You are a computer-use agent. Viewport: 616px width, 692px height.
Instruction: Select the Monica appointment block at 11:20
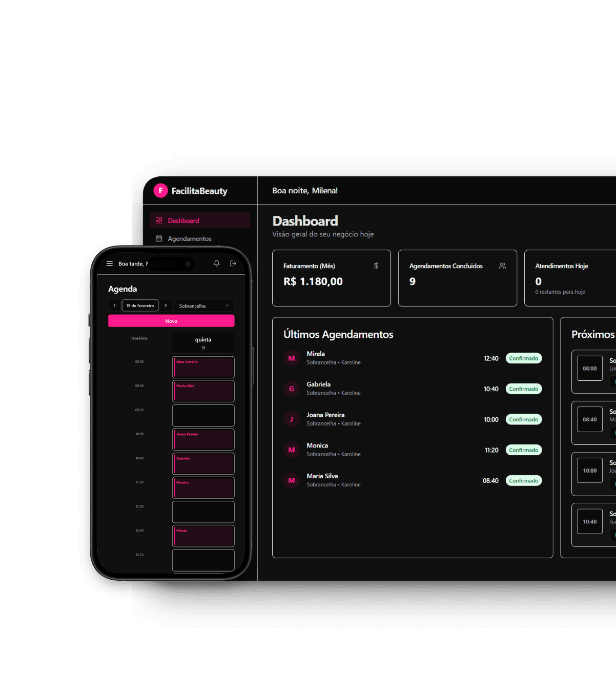point(203,487)
